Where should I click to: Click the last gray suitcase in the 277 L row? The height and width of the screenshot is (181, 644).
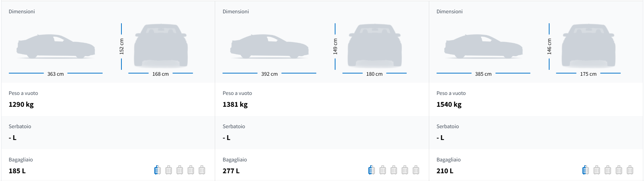(416, 170)
